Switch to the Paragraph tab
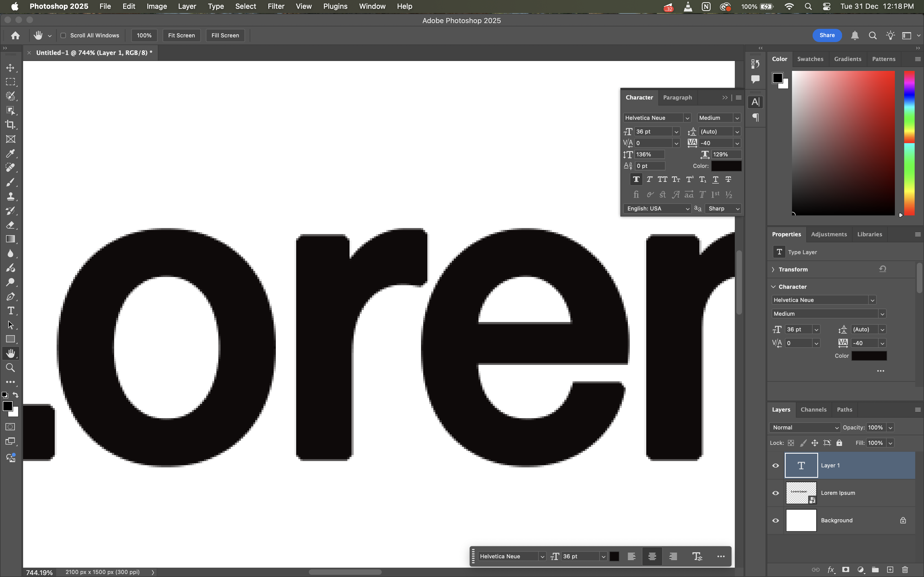924x577 pixels. 677,97
